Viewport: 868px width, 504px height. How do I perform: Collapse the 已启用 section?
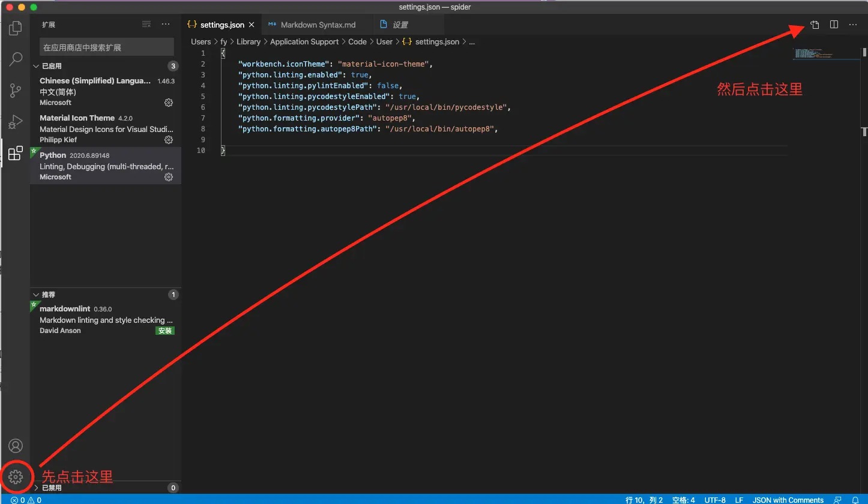tap(36, 66)
